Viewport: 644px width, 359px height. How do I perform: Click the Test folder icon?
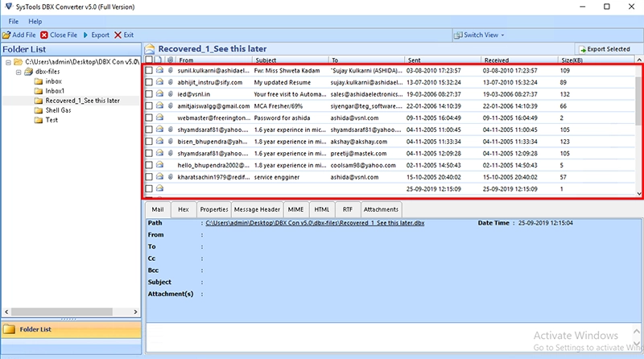tap(39, 120)
